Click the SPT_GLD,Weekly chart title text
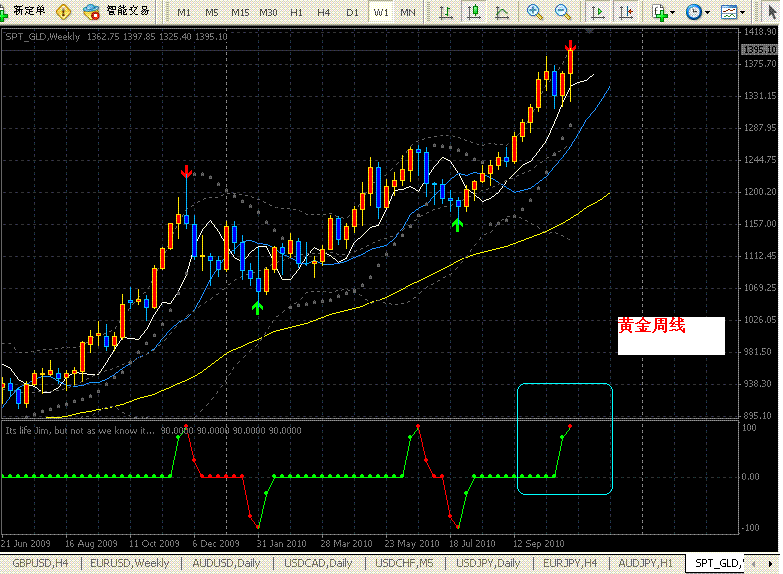The image size is (783, 574). pos(42,36)
